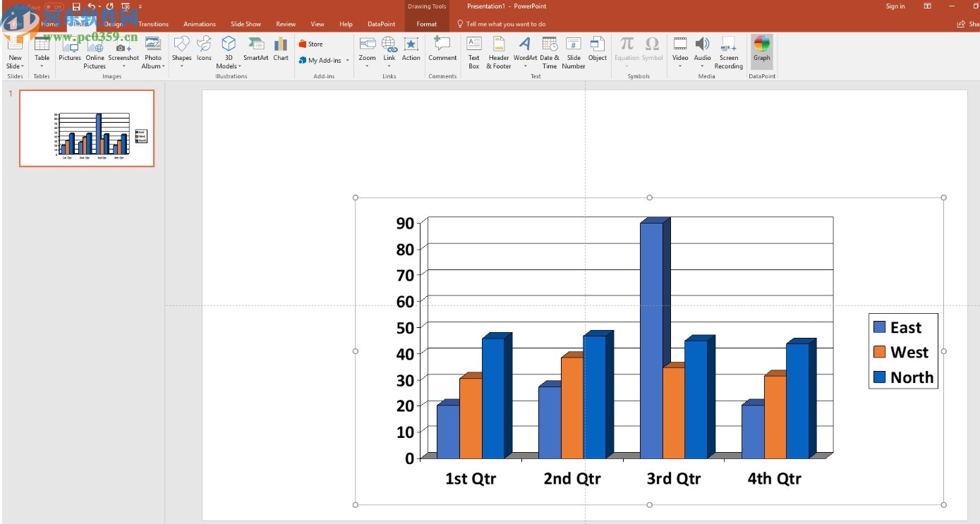980x524 pixels.
Task: Click the Equation button
Action: pos(627,49)
